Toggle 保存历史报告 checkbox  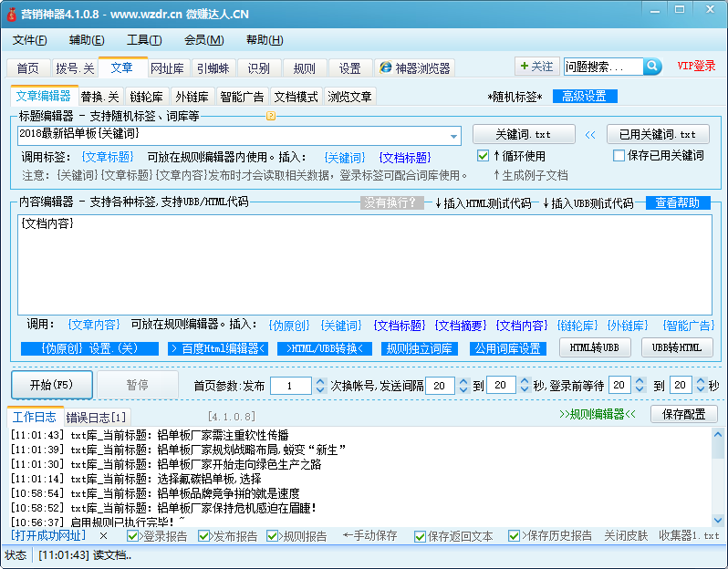(514, 536)
